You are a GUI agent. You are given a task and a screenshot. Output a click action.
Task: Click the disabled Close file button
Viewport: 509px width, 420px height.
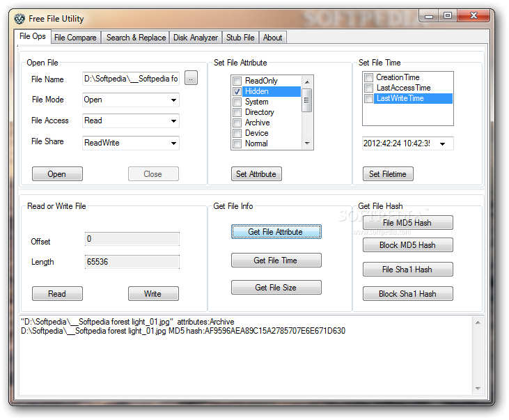[153, 174]
